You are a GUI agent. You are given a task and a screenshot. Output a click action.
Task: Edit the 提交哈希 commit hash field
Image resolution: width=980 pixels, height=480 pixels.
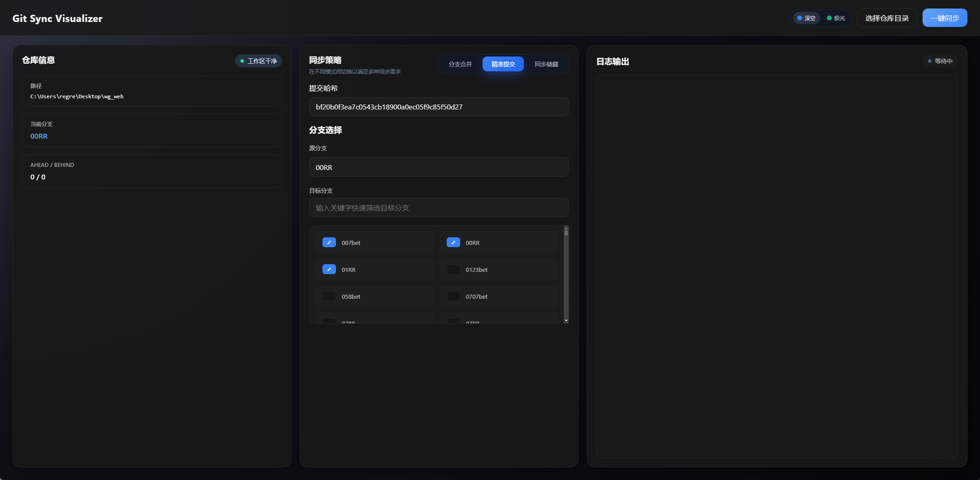pyautogui.click(x=439, y=107)
